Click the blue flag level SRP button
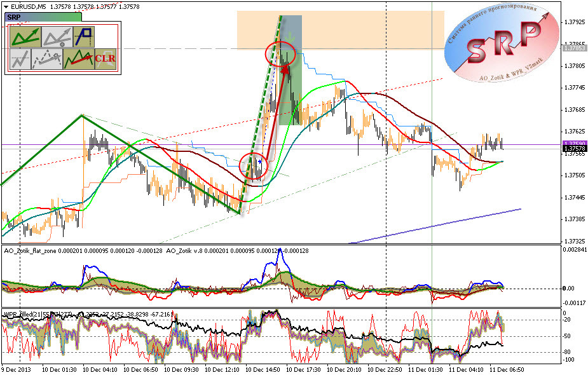This screenshot has width=588, height=375. 84,37
